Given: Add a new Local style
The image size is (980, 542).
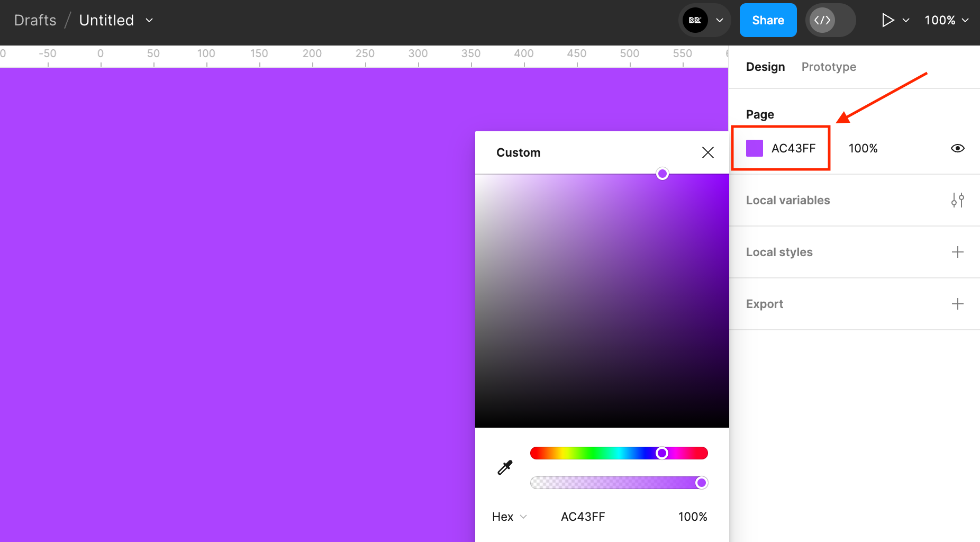Looking at the screenshot, I should [958, 252].
